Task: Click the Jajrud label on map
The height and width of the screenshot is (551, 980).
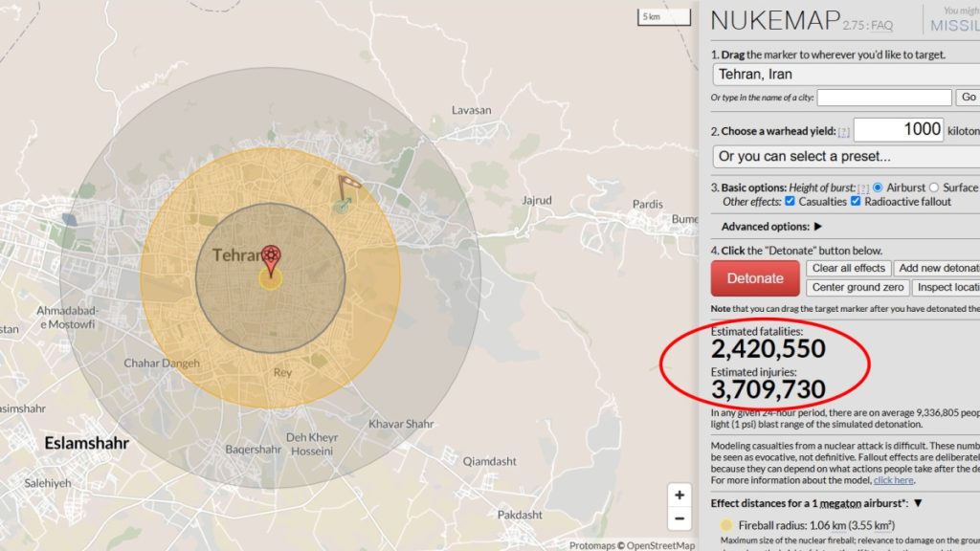Action: click(537, 201)
